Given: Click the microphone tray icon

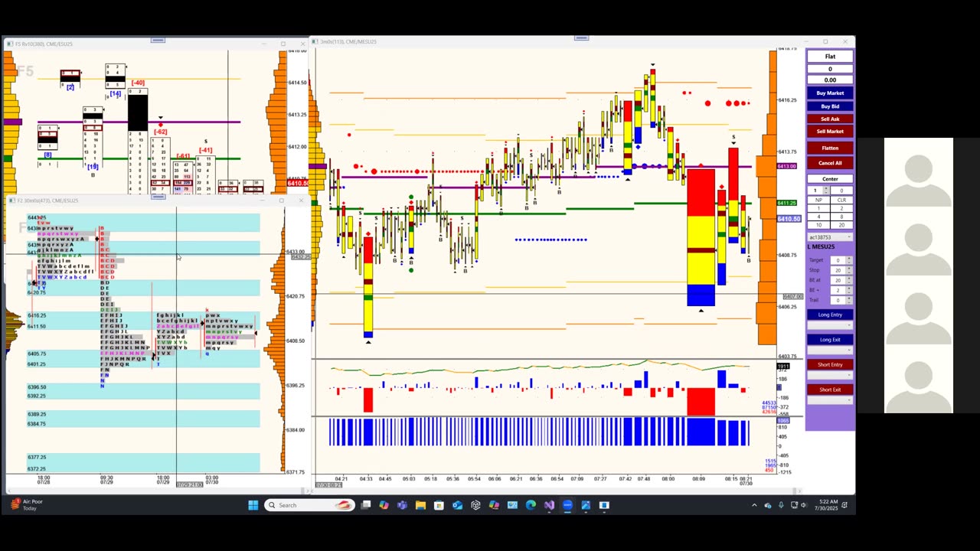Looking at the screenshot, I should [781, 505].
